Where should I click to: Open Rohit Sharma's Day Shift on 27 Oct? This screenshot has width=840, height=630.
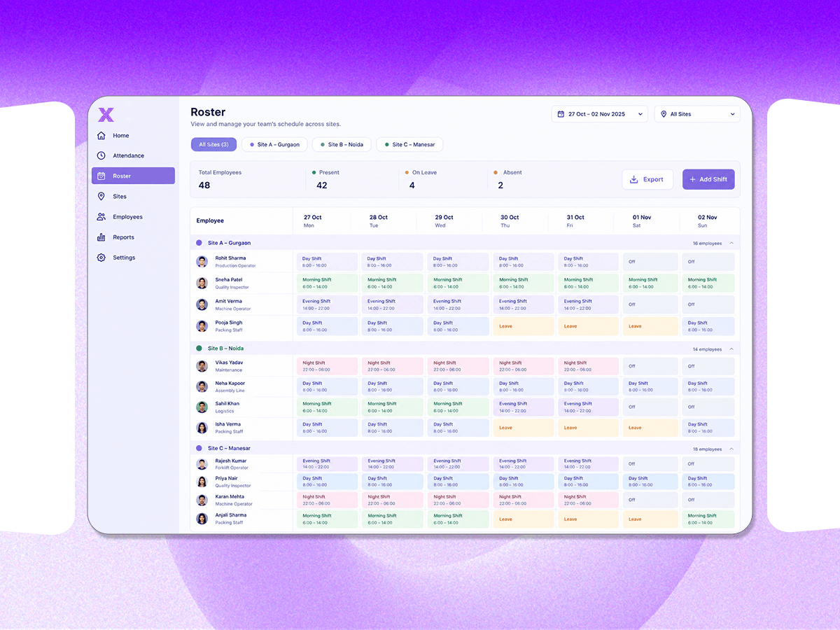[x=327, y=262]
